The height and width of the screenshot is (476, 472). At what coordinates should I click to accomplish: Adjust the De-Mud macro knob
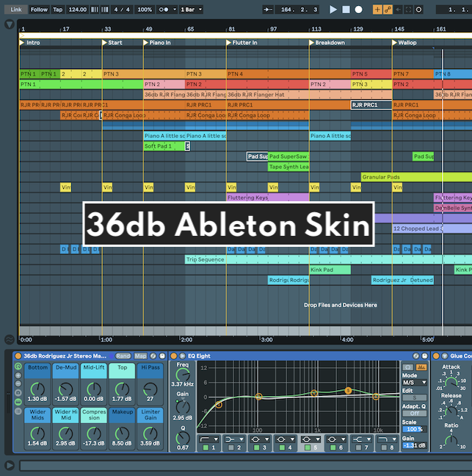(x=65, y=389)
